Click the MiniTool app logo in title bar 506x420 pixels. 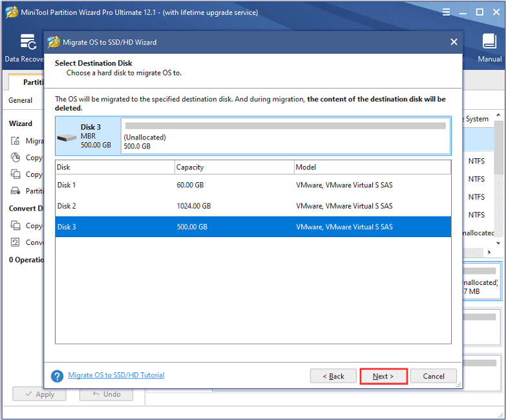tap(12, 12)
